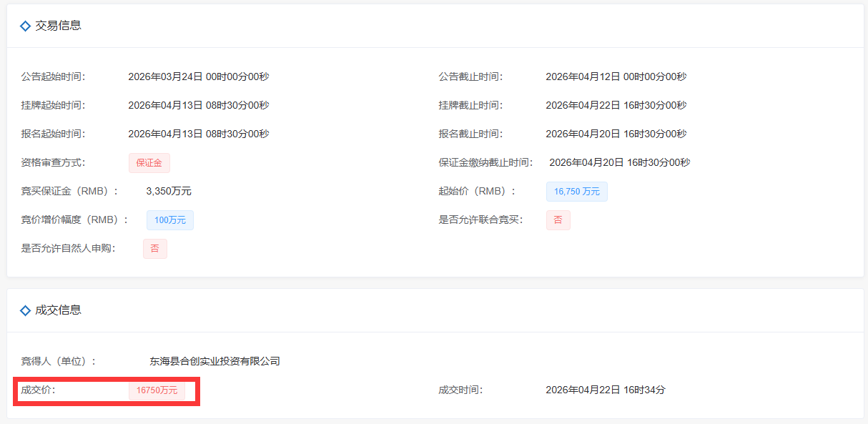This screenshot has height=424, width=868.
Task: Toggle the 保证金 qualification review method
Action: [x=149, y=162]
